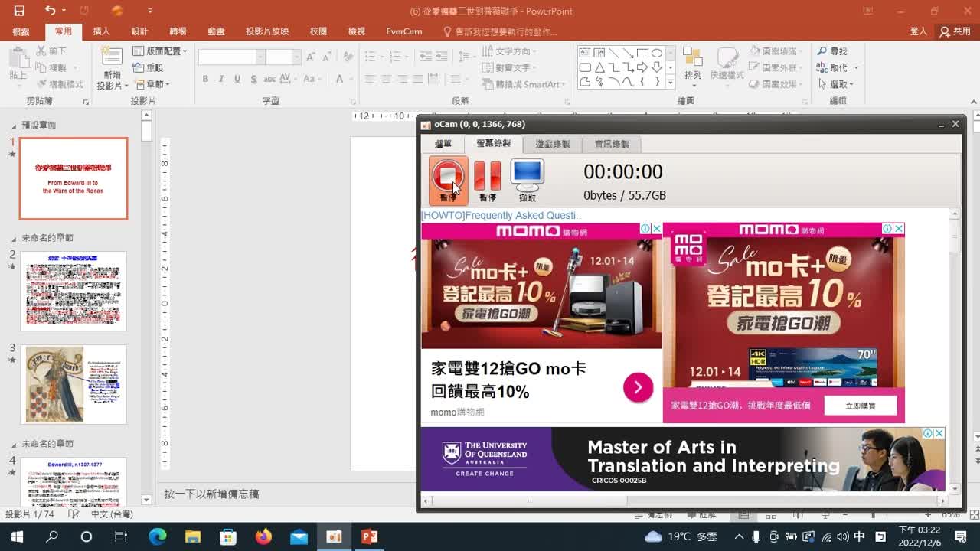Screen dimensions: 980x551
Task: Increase font size with larger A icon
Action: pyautogui.click(x=310, y=57)
